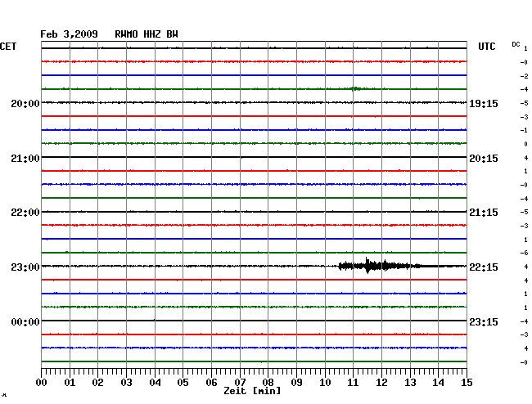Screen dimensions: 532x404
Task: Click the "09" minute axis label
Action: pos(296,382)
